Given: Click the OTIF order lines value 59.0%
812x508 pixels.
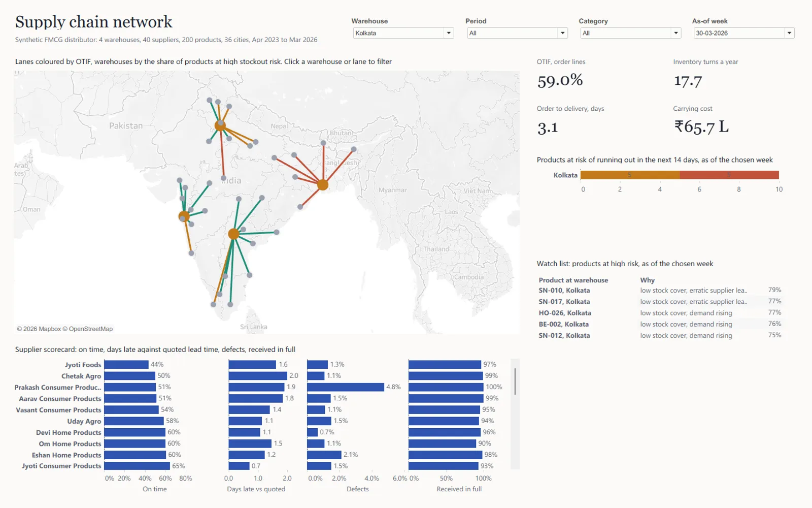Looking at the screenshot, I should 560,80.
